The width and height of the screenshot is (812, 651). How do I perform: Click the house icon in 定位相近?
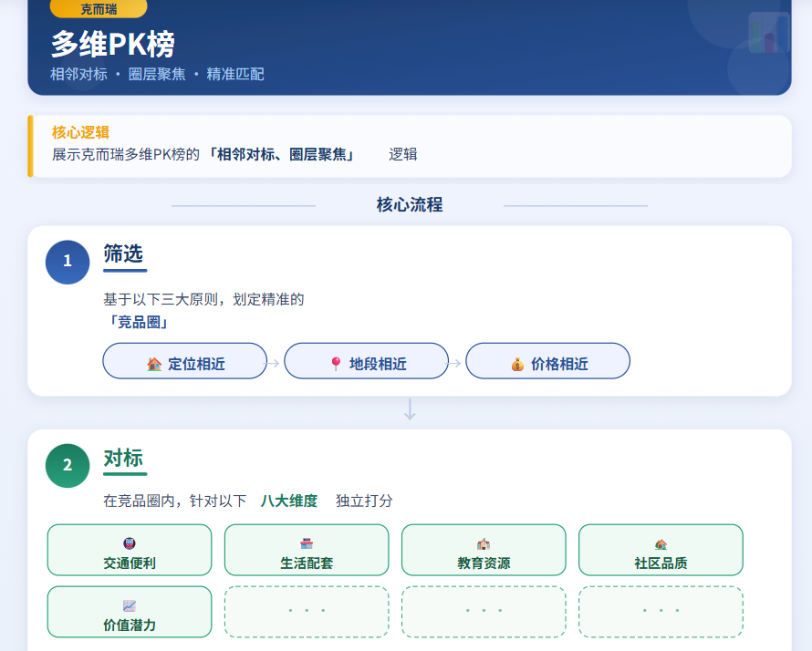[154, 364]
